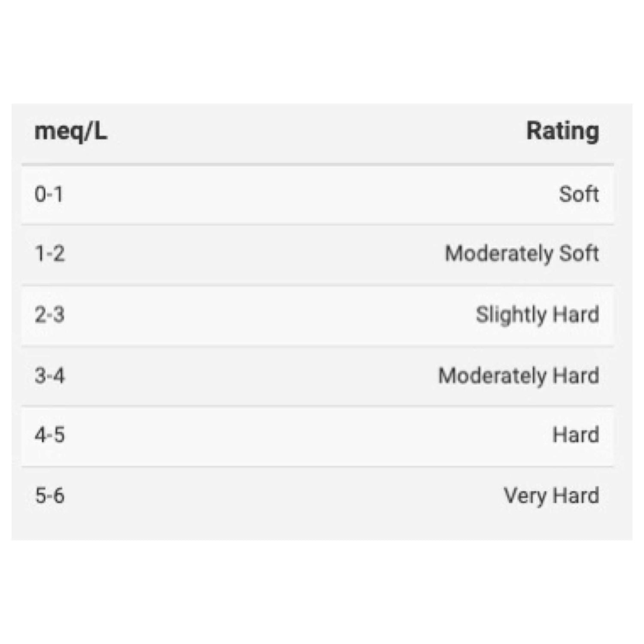Click the Rating column header

pos(562,131)
